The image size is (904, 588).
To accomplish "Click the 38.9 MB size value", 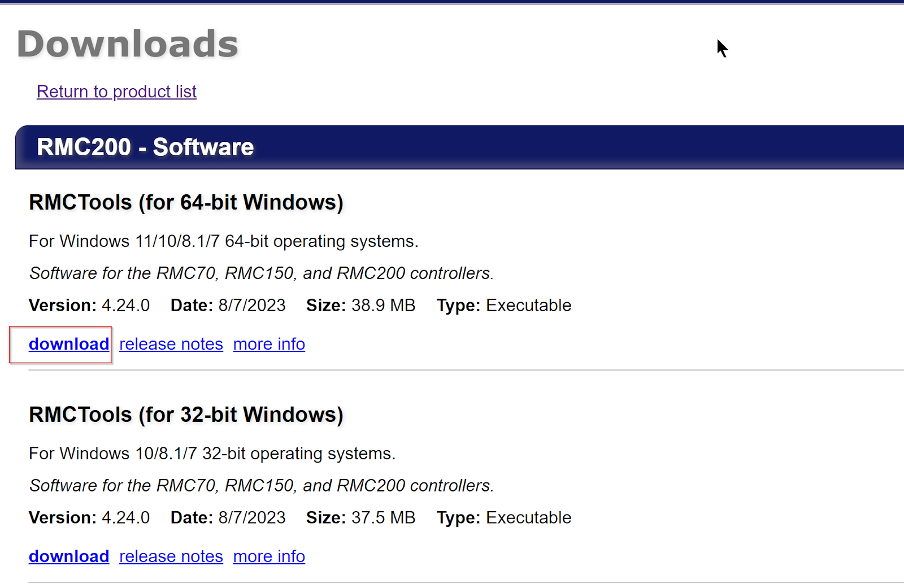I will (x=383, y=306).
